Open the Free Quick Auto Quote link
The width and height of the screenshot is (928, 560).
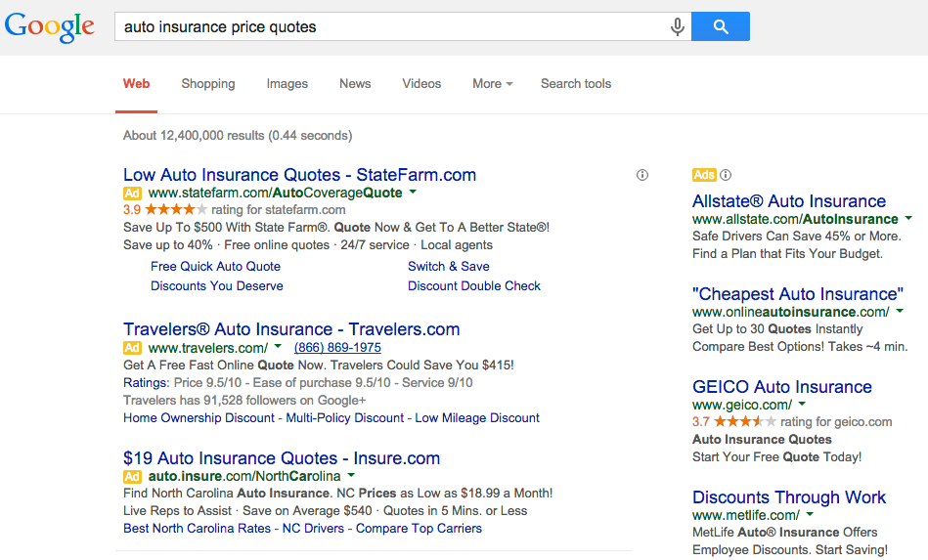[x=215, y=267]
